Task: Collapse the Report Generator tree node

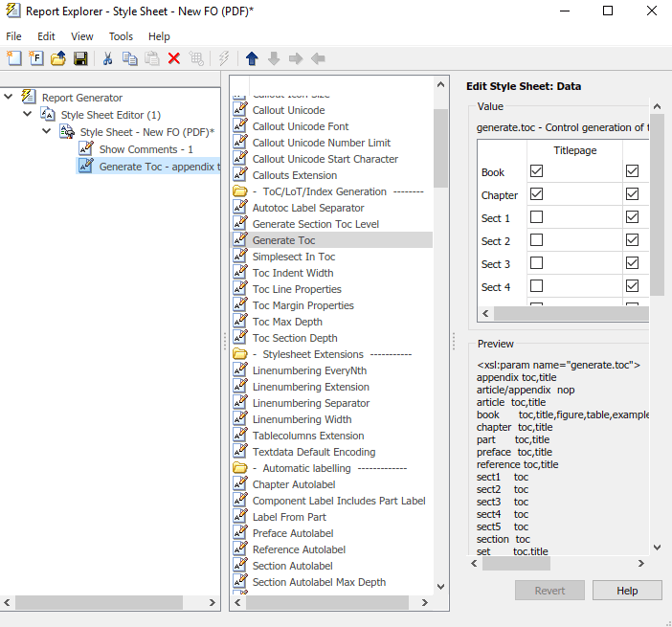Action: coord(8,97)
